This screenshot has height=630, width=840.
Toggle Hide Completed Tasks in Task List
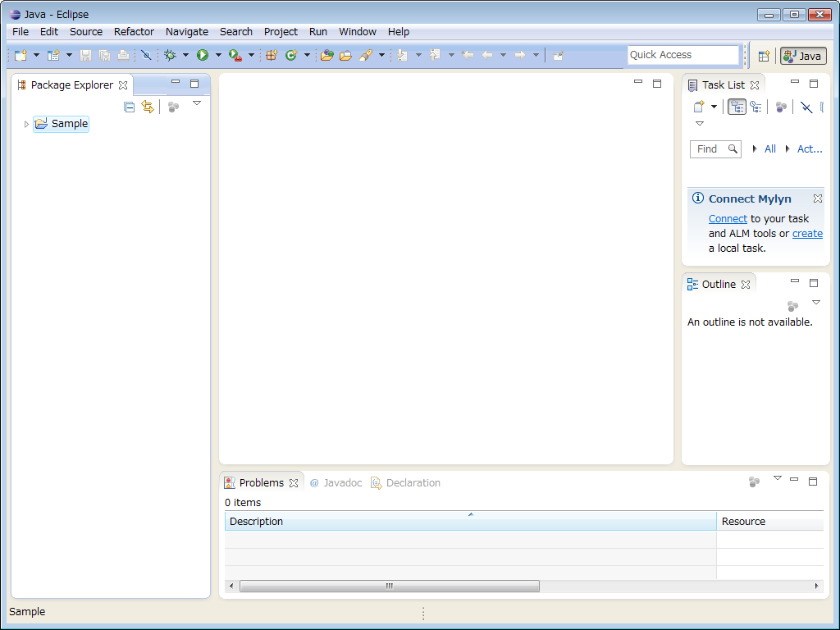(x=806, y=107)
